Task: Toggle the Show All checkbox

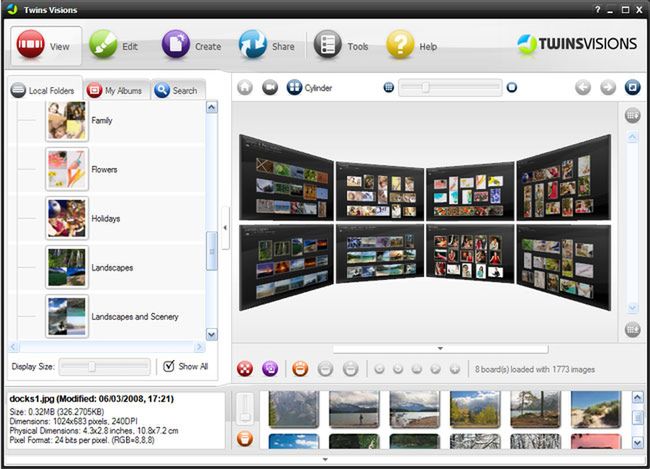Action: (x=169, y=366)
